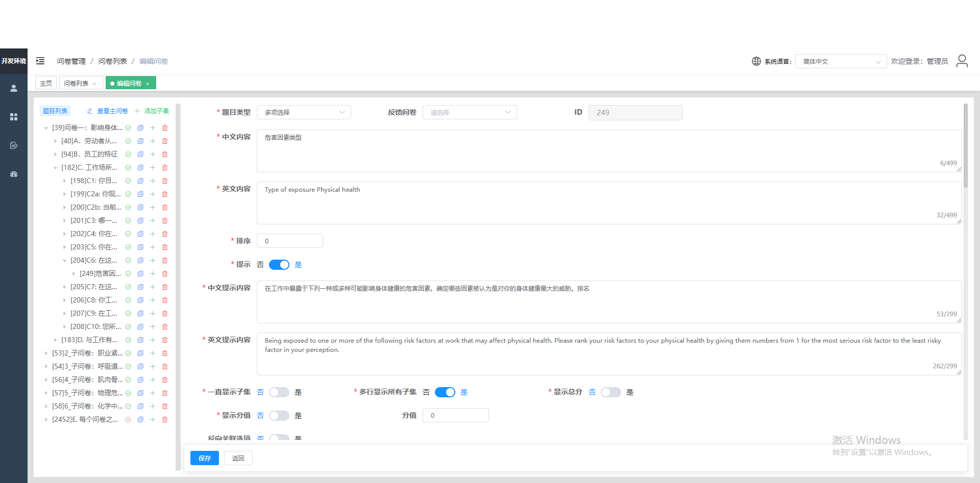Toggle the 反向关联选项 switch
This screenshot has width=980, height=483.
[279, 438]
